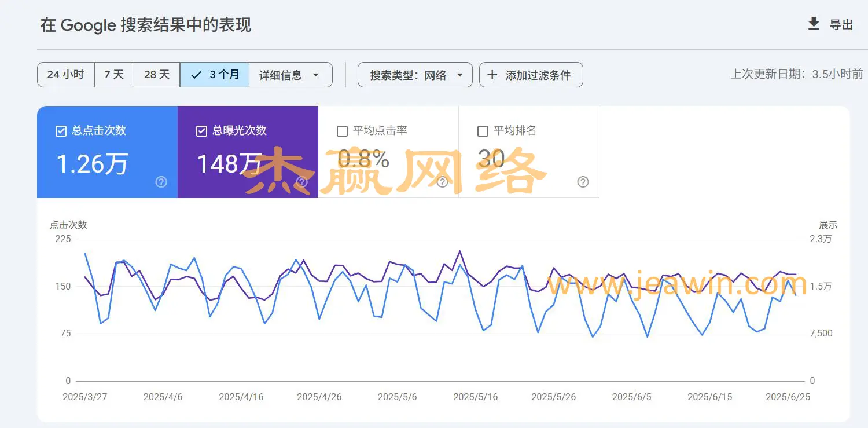Click the 在 Google 搜索结果中的表现 heading
The height and width of the screenshot is (428, 868).
pyautogui.click(x=146, y=25)
